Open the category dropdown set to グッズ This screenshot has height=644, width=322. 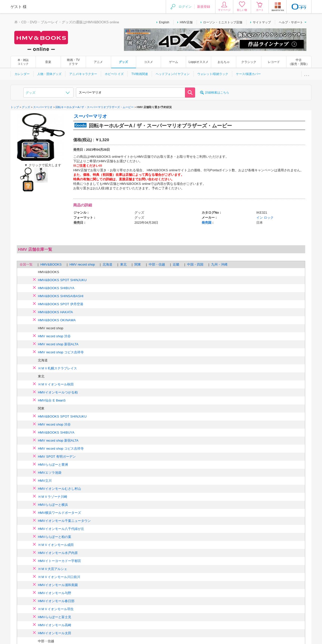pyautogui.click(x=48, y=93)
